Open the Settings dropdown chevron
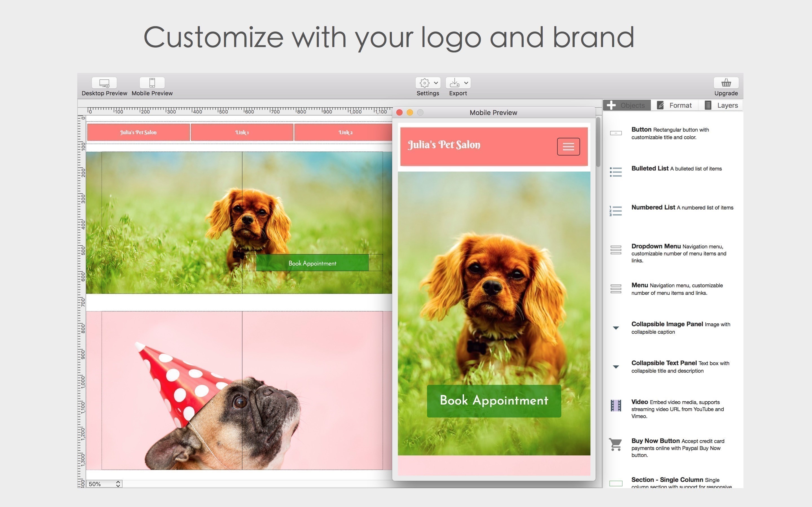 (x=436, y=83)
